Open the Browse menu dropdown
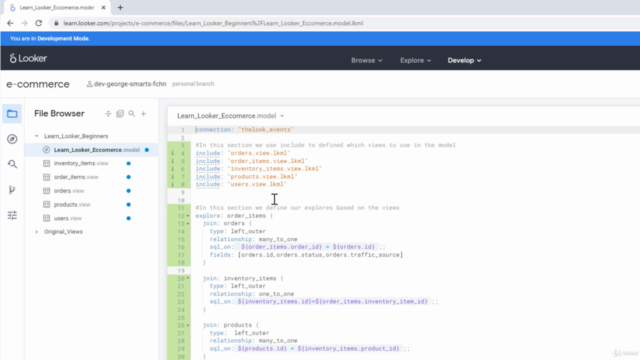 click(367, 60)
